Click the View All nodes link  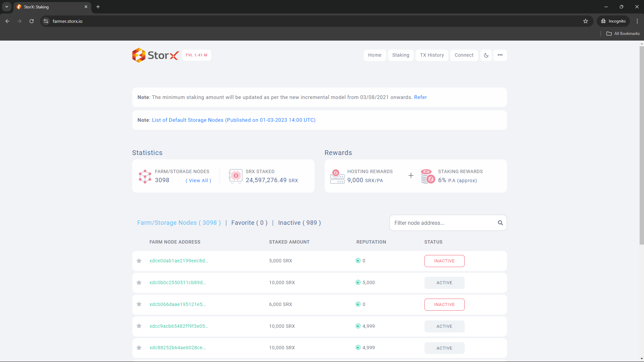[x=198, y=180]
